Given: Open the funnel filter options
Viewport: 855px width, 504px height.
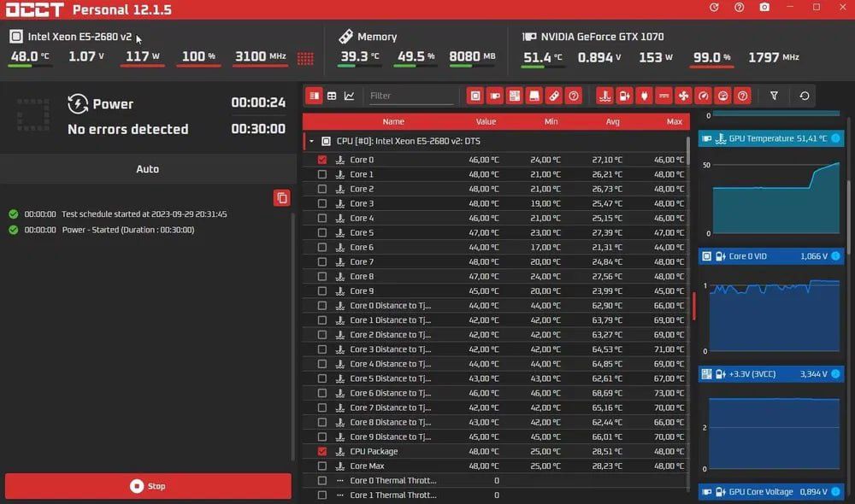Looking at the screenshot, I should pyautogui.click(x=774, y=96).
